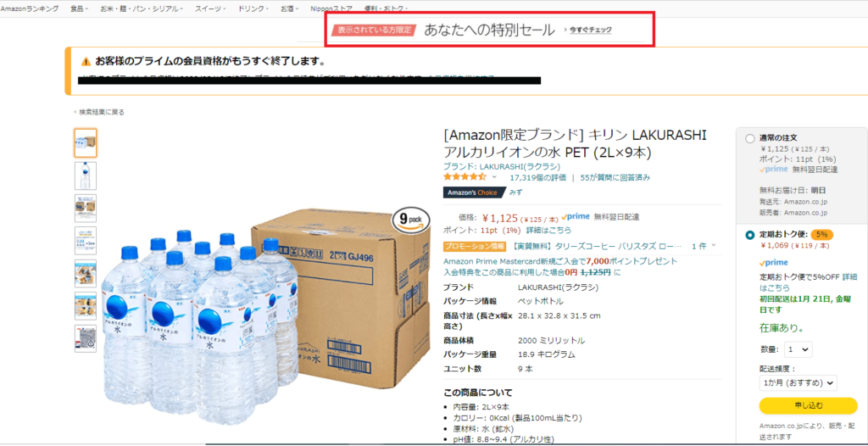The width and height of the screenshot is (868, 446).
Task: Click the warning icon in Prime membership alert
Action: [x=86, y=61]
